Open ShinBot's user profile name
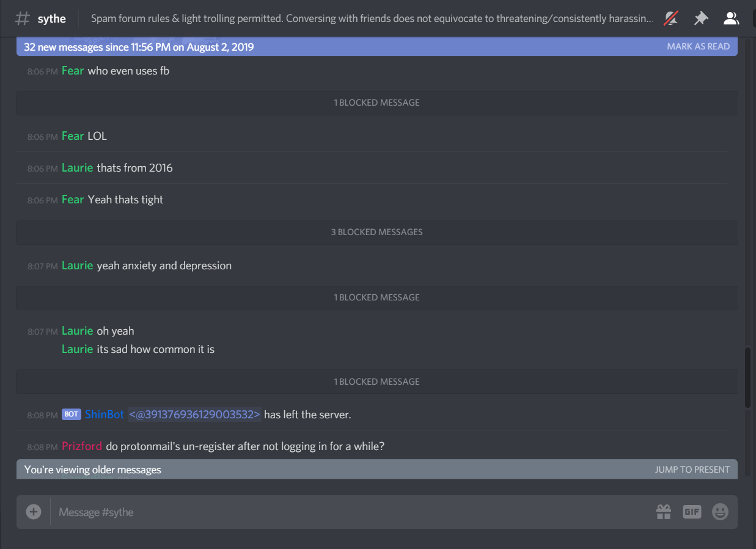This screenshot has height=549, width=756. [x=105, y=415]
